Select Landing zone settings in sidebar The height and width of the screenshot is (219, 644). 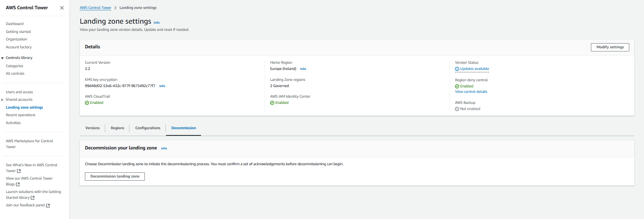(x=24, y=107)
